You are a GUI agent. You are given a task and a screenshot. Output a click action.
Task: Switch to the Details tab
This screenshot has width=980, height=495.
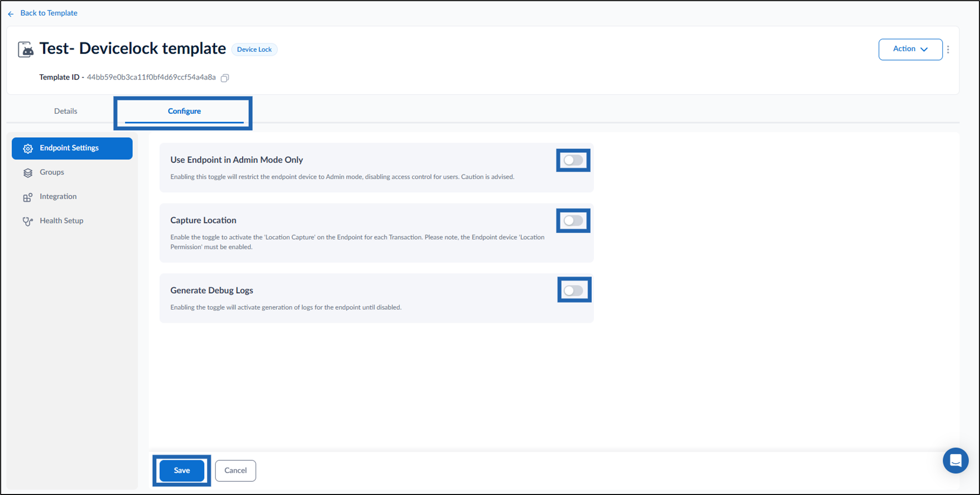pos(66,111)
